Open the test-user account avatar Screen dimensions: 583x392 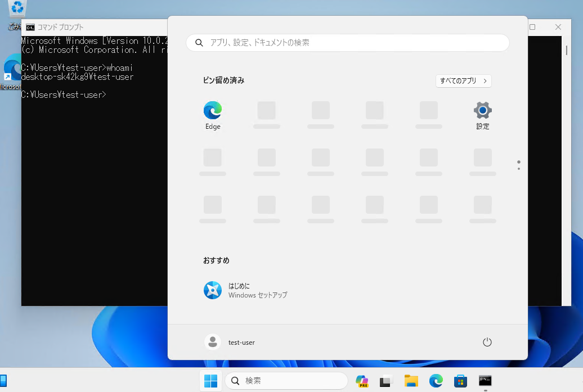pyautogui.click(x=213, y=342)
